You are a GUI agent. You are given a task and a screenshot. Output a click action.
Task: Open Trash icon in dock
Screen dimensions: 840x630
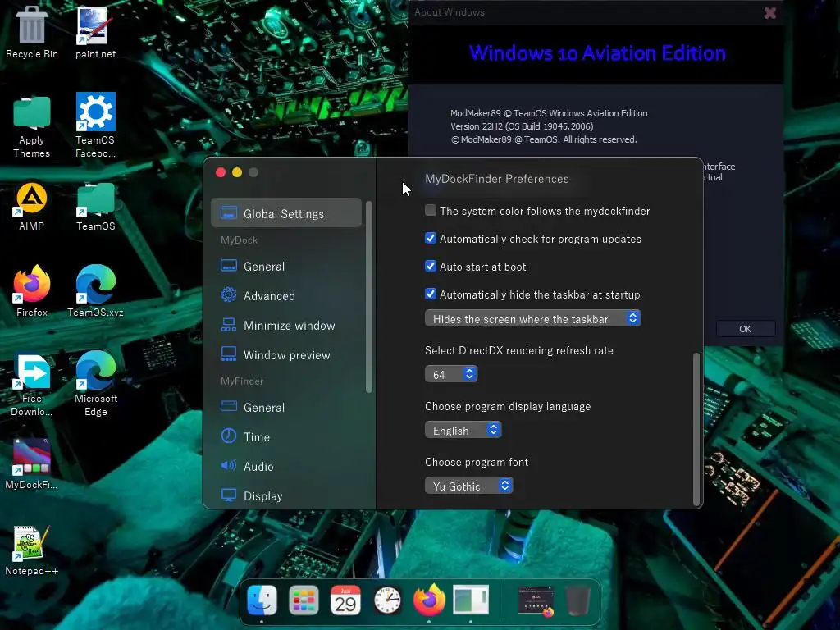[x=577, y=601]
